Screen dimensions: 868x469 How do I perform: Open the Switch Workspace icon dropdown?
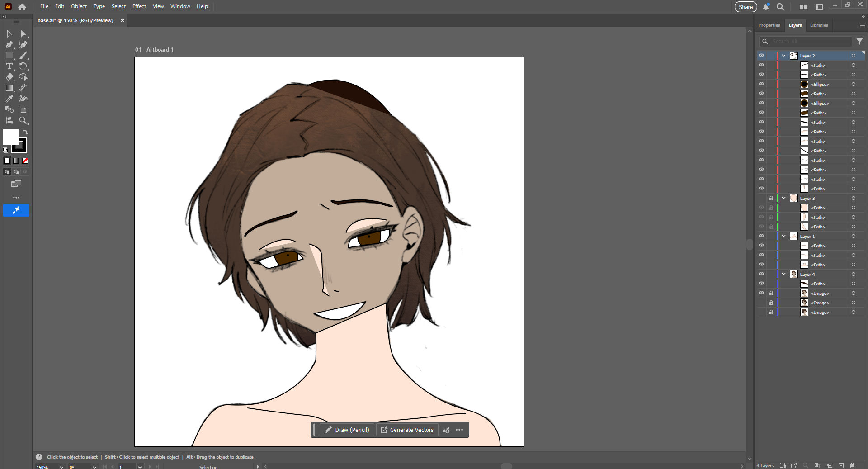pos(819,7)
